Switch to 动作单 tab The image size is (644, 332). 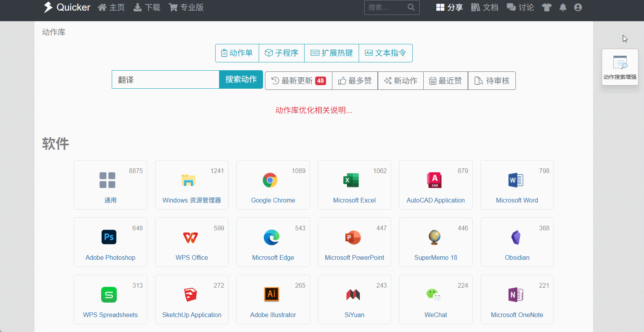[x=237, y=53]
